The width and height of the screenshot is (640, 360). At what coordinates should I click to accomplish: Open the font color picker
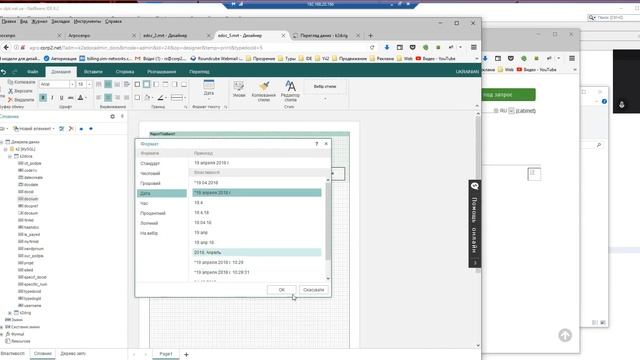pyautogui.click(x=81, y=98)
